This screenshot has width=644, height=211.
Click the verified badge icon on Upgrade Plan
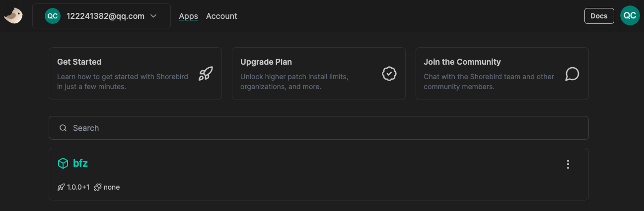click(x=389, y=74)
